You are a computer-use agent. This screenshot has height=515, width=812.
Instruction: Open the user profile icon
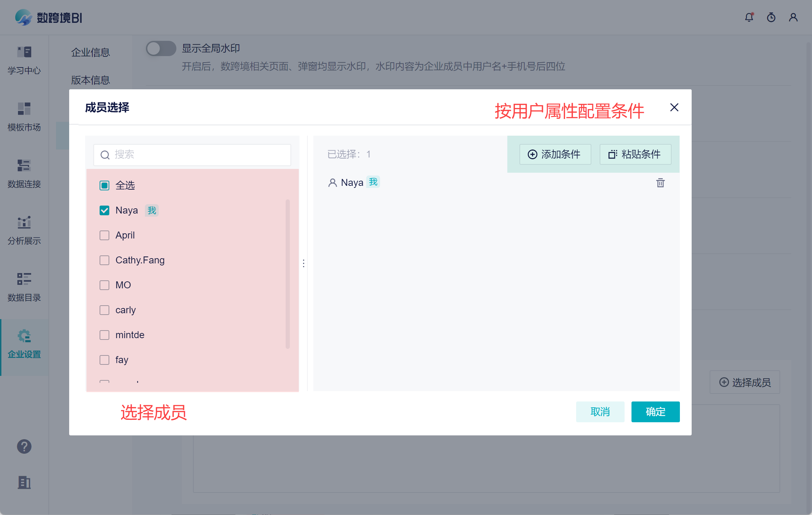(x=793, y=17)
